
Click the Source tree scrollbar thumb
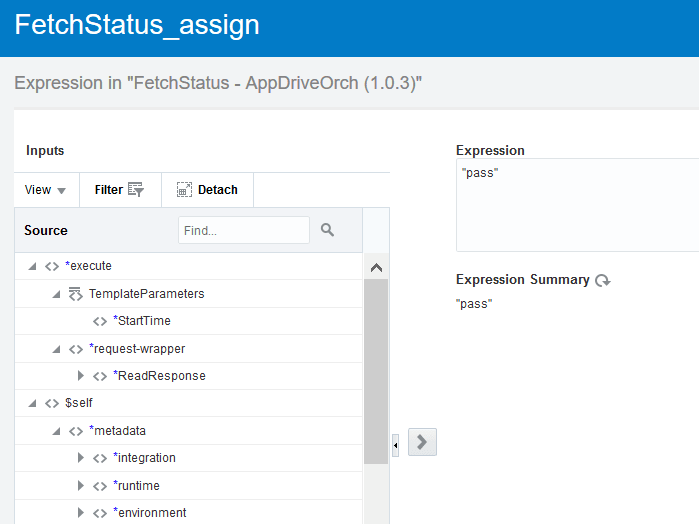[376, 371]
